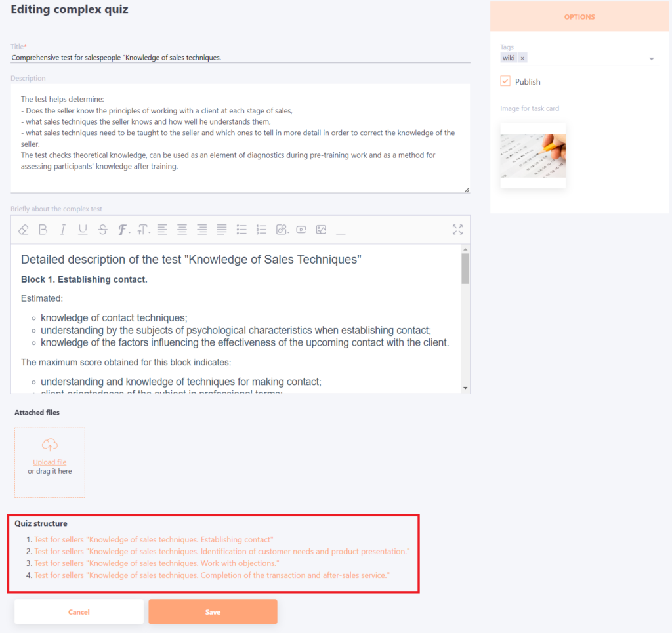Center-align the text in the editor
Image resolution: width=672 pixels, height=633 pixels.
pyautogui.click(x=182, y=230)
